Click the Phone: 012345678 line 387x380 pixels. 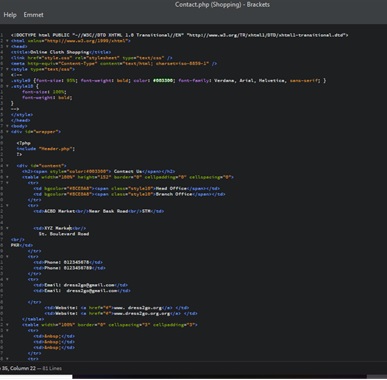point(68,262)
